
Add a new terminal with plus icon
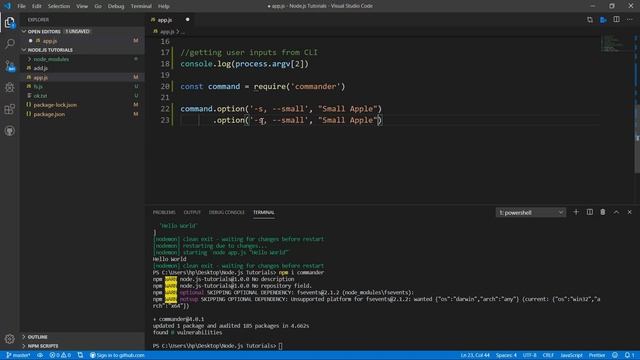coord(576,212)
